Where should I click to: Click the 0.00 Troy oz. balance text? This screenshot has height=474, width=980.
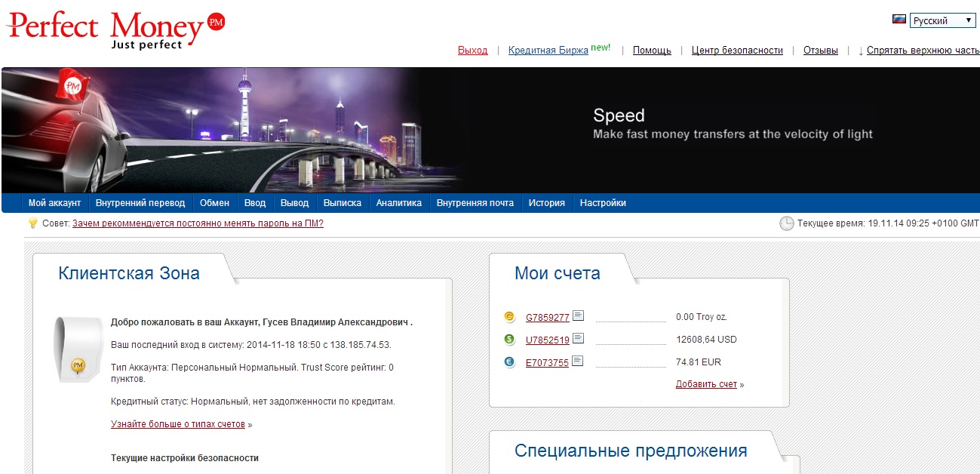(702, 317)
